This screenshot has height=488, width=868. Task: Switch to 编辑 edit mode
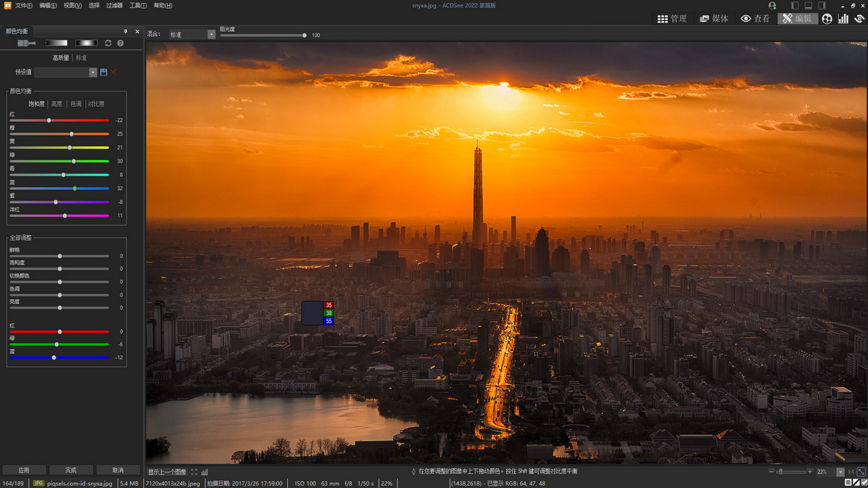tap(797, 19)
